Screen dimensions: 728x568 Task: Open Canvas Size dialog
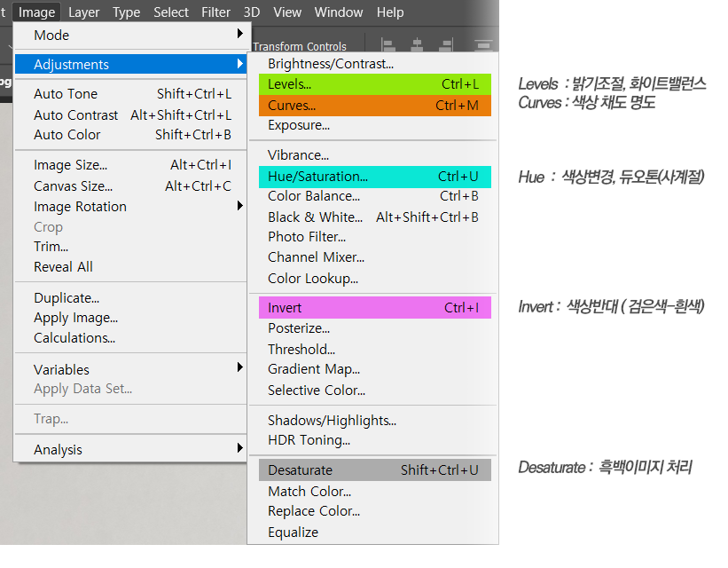(131, 185)
